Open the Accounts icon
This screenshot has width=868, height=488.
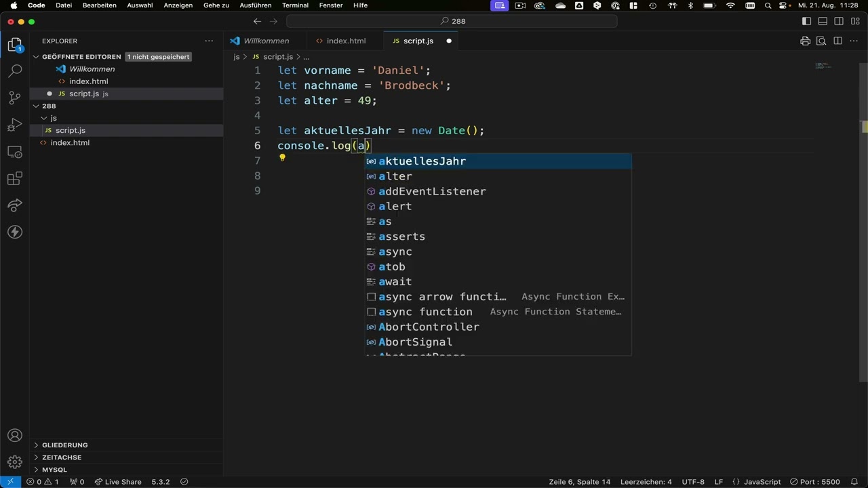click(15, 436)
